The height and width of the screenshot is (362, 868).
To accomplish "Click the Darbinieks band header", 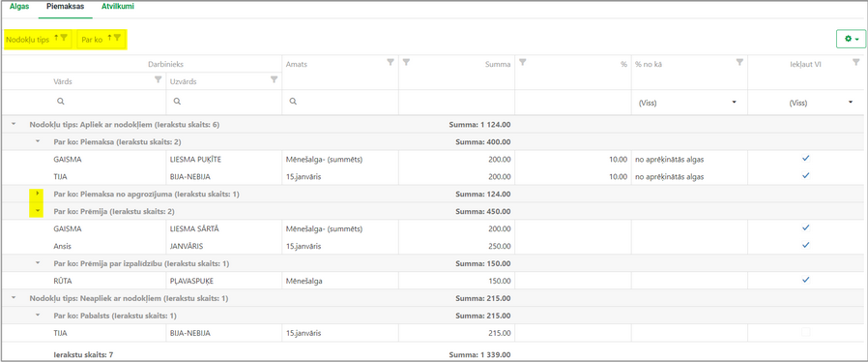I will pos(166,64).
